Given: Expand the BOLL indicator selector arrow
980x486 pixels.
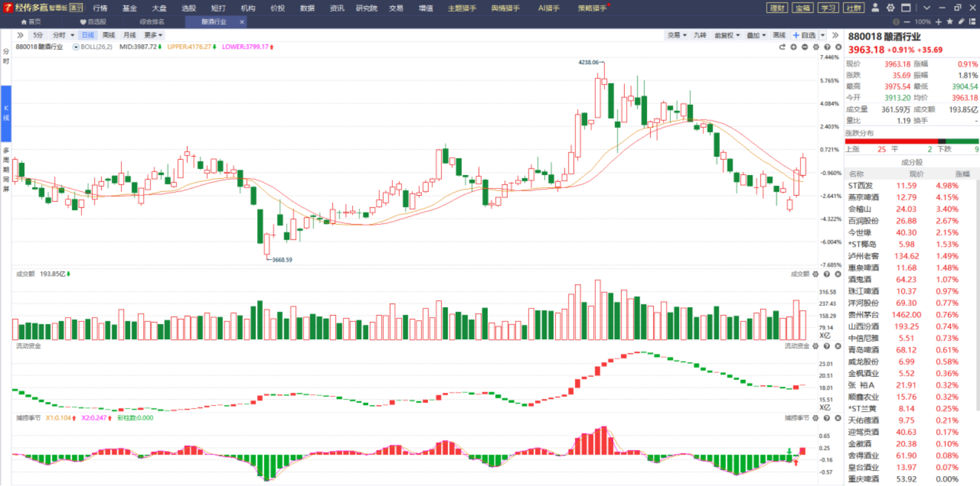Looking at the screenshot, I should click(x=76, y=47).
